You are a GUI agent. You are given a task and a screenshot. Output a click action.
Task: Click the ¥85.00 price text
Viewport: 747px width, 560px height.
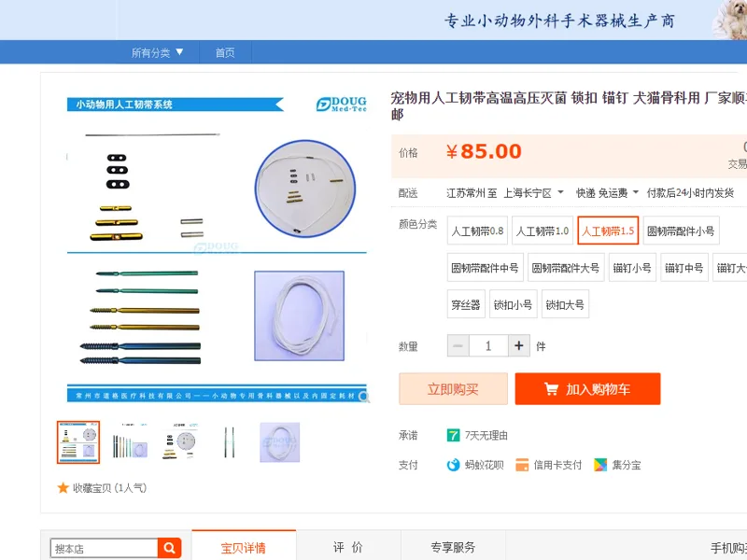point(484,152)
